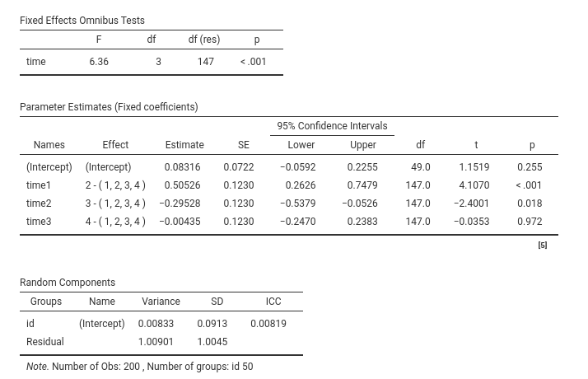Select the time1 row name
The image size is (588, 379).
(39, 185)
